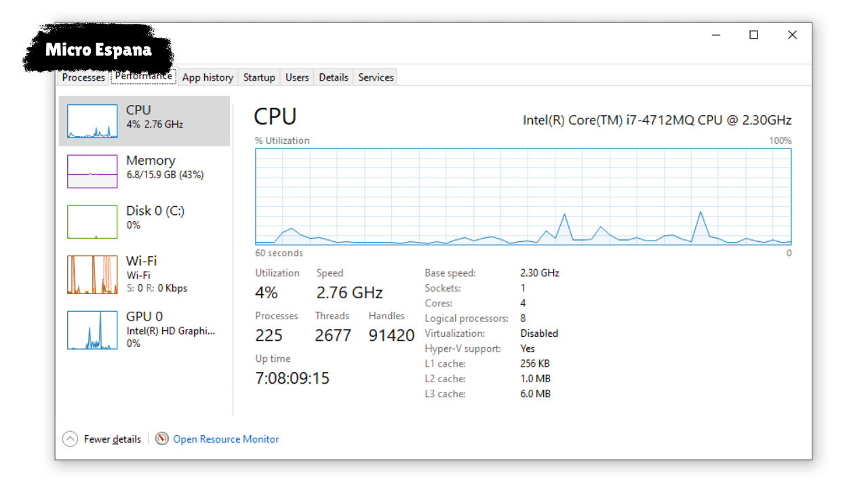The width and height of the screenshot is (868, 488).
Task: Select the Memory usage graph thumbnail
Action: tap(92, 171)
